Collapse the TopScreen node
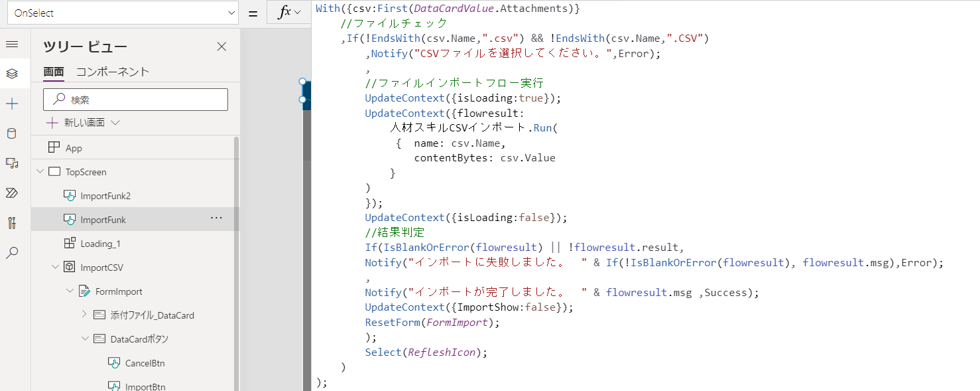 [x=40, y=172]
